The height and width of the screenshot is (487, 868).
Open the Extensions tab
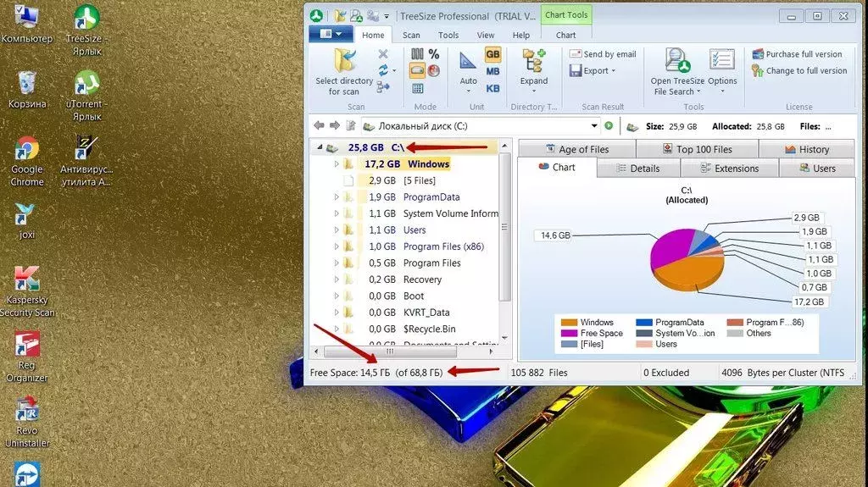point(729,169)
